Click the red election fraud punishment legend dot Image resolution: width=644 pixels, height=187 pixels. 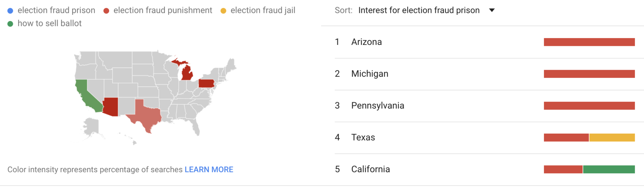(x=106, y=11)
